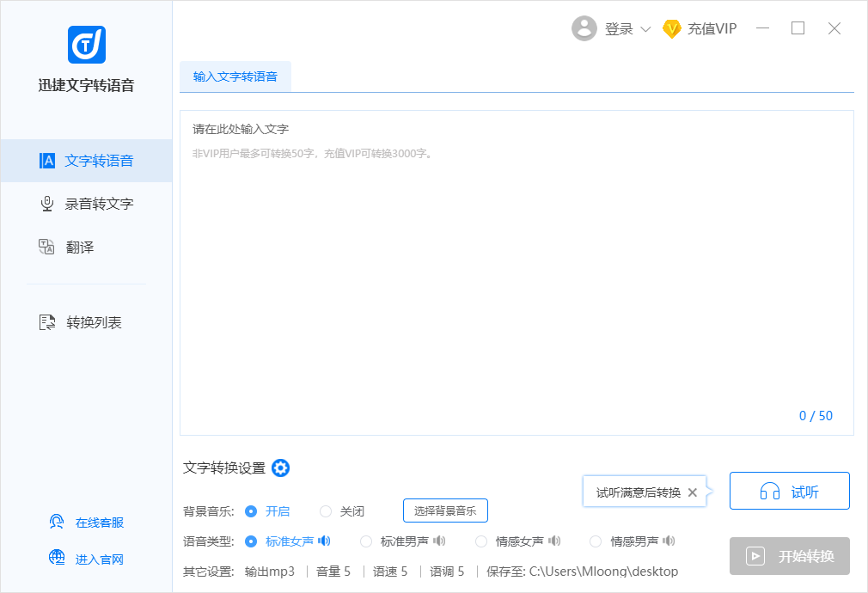
Task: Click the 文字转换设置 heading
Action: (224, 468)
